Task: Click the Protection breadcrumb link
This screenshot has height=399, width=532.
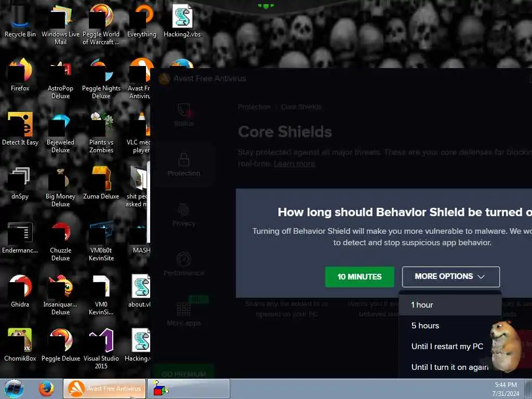Action: 254,107
